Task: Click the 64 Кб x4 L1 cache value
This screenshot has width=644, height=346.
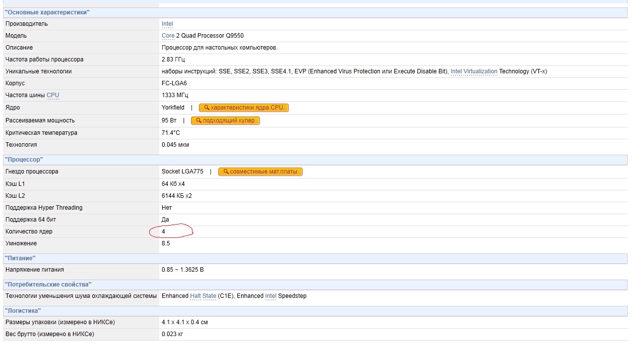Action: (x=173, y=184)
